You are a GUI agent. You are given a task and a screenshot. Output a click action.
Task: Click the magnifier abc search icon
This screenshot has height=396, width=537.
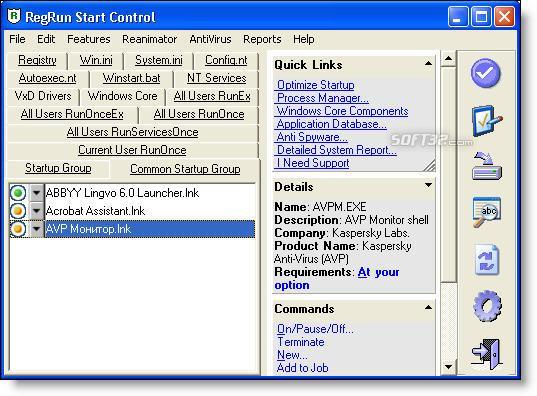(x=487, y=212)
